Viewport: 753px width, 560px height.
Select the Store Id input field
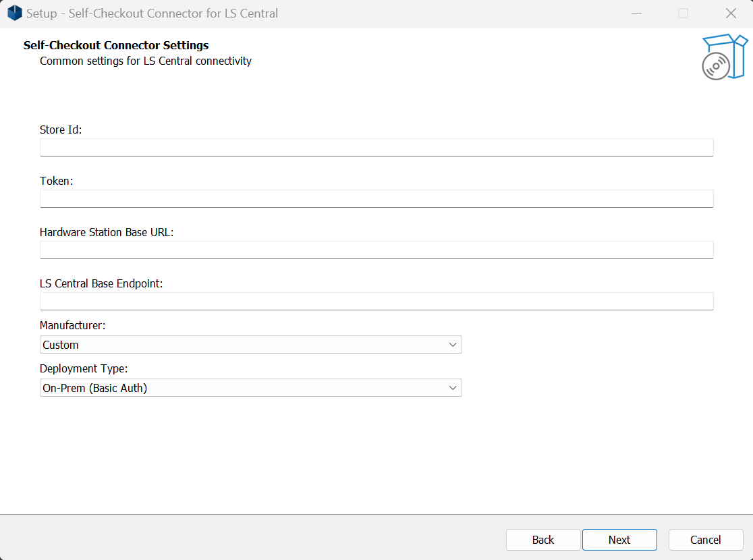(376, 147)
